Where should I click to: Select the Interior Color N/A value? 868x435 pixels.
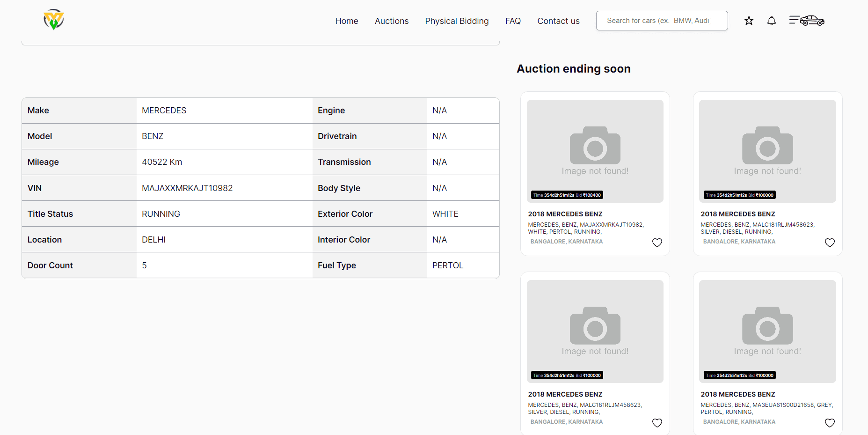(439, 240)
